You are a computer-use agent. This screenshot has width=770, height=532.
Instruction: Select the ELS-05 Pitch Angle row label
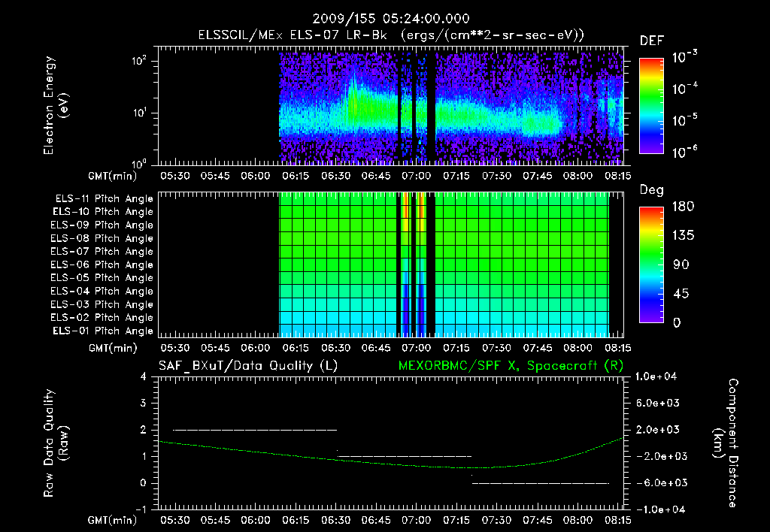click(102, 278)
